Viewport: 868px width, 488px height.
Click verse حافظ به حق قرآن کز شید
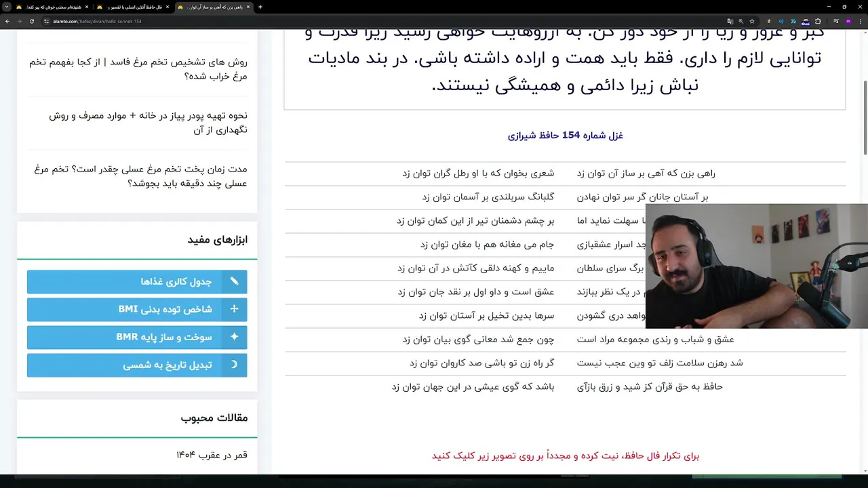click(650, 387)
